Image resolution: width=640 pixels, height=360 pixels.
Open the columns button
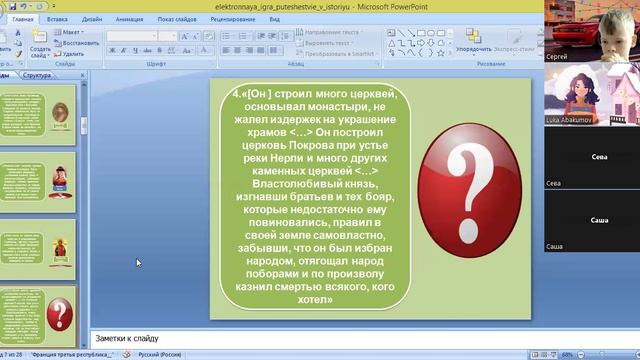275,50
